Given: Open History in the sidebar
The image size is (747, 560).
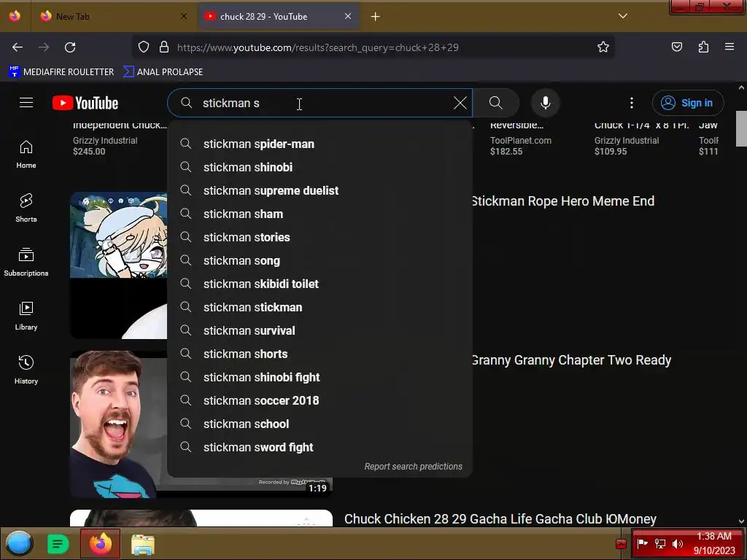Looking at the screenshot, I should pos(26,370).
